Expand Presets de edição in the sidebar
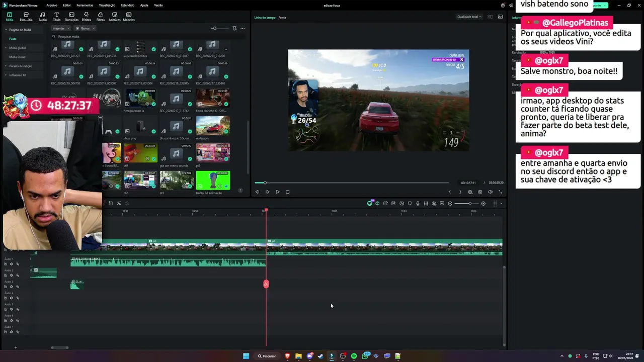 [x=6, y=66]
